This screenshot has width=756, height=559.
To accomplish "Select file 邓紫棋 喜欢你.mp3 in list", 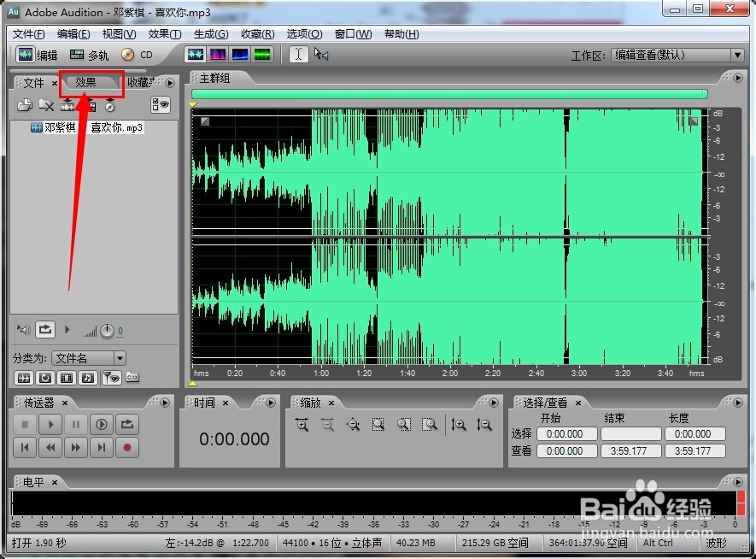I will 87,127.
